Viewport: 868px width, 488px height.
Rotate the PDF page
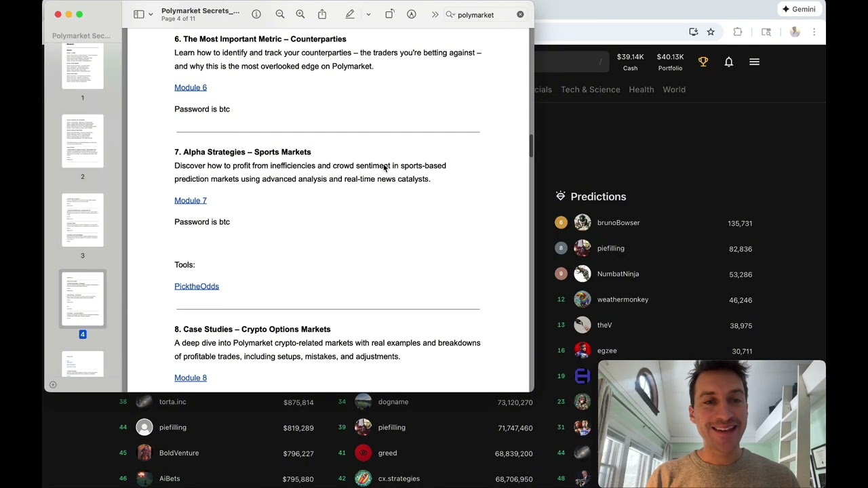pyautogui.click(x=390, y=14)
